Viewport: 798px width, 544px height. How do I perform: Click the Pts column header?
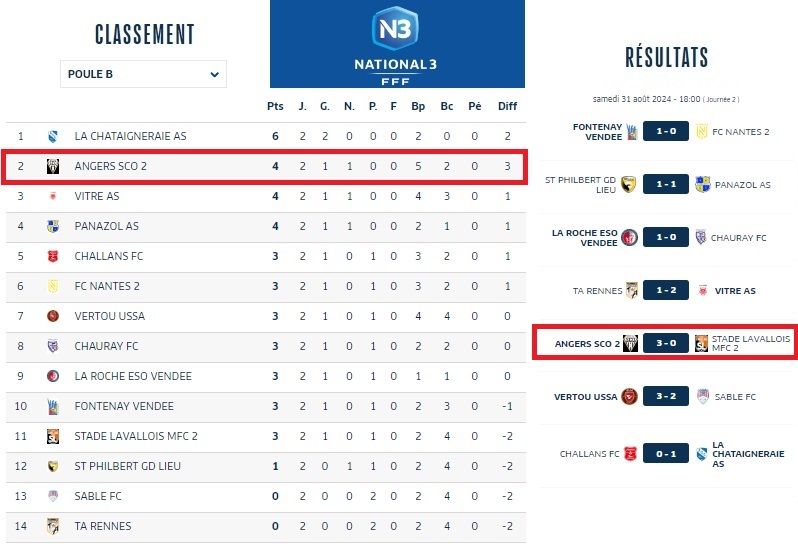click(x=275, y=106)
